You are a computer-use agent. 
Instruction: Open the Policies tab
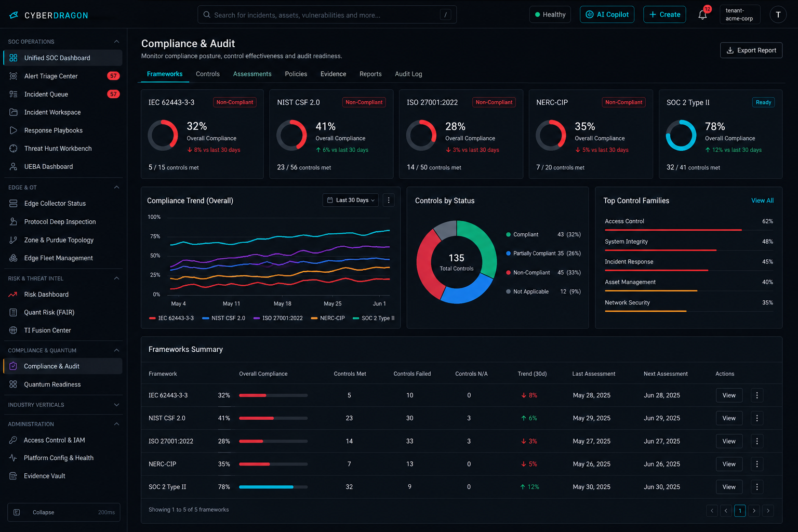(296, 74)
